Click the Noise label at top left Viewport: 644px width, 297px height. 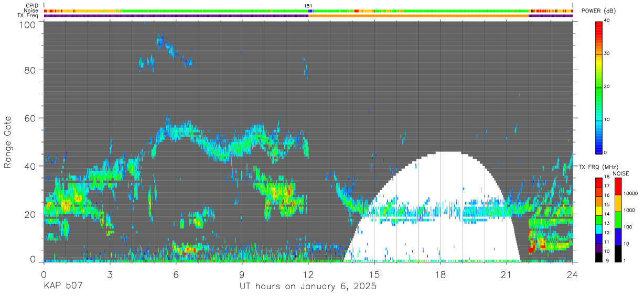click(x=31, y=10)
